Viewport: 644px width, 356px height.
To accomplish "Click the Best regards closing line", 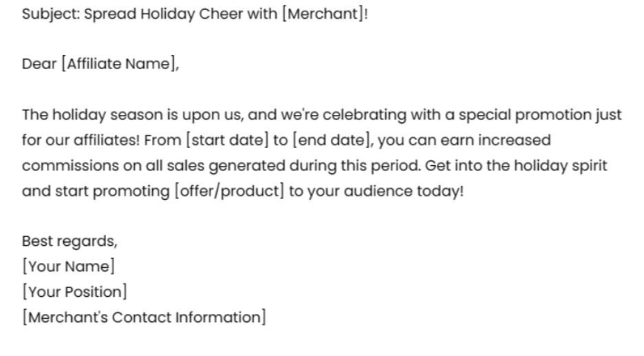I will [x=70, y=241].
